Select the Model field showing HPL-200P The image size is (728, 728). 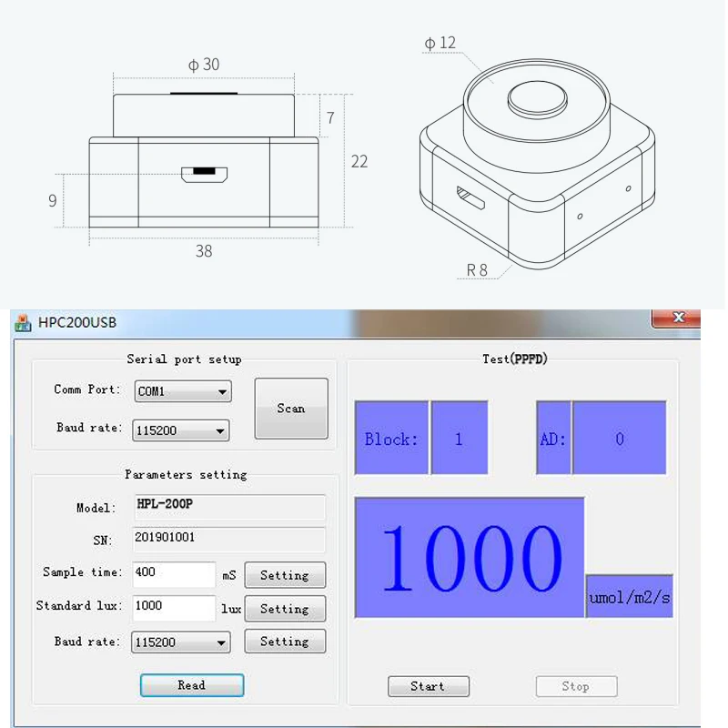(229, 507)
